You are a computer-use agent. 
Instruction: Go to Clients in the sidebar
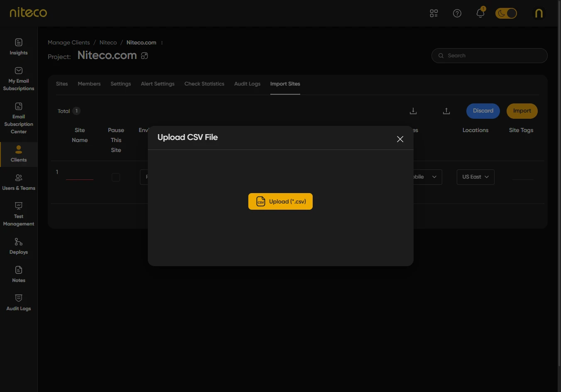pyautogui.click(x=19, y=154)
